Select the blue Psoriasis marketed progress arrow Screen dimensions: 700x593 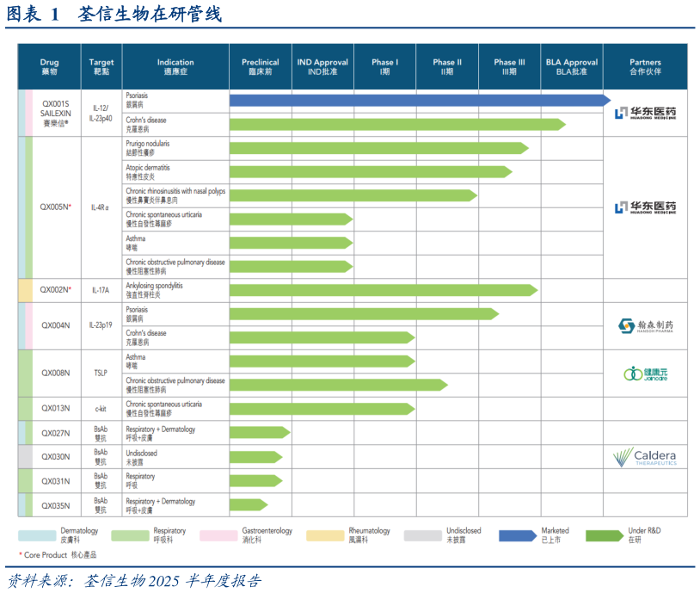[420, 101]
